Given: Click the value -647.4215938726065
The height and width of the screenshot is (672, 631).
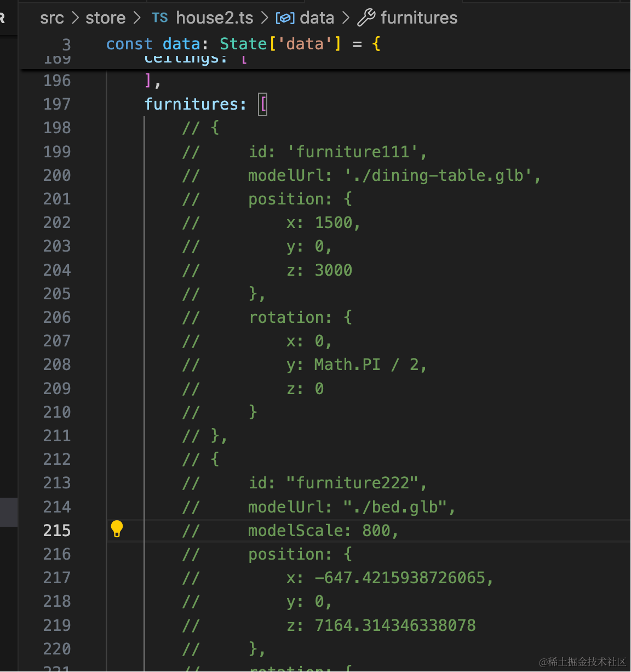Looking at the screenshot, I should click(400, 578).
